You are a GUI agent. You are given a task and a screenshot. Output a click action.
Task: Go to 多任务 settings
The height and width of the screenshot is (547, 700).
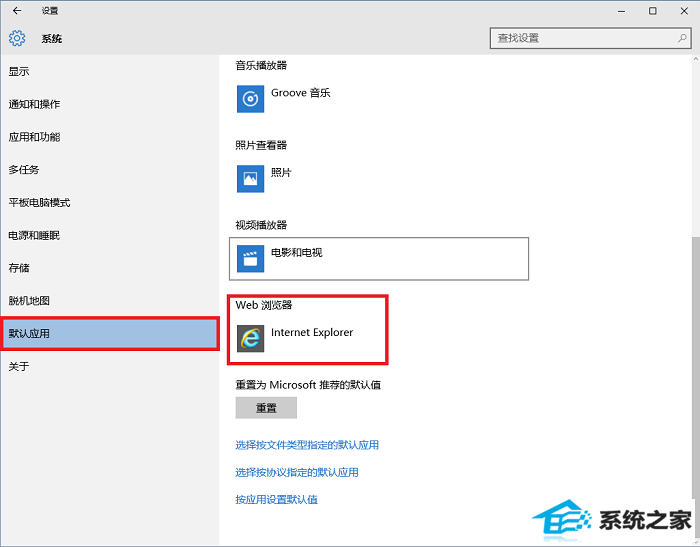(x=110, y=170)
